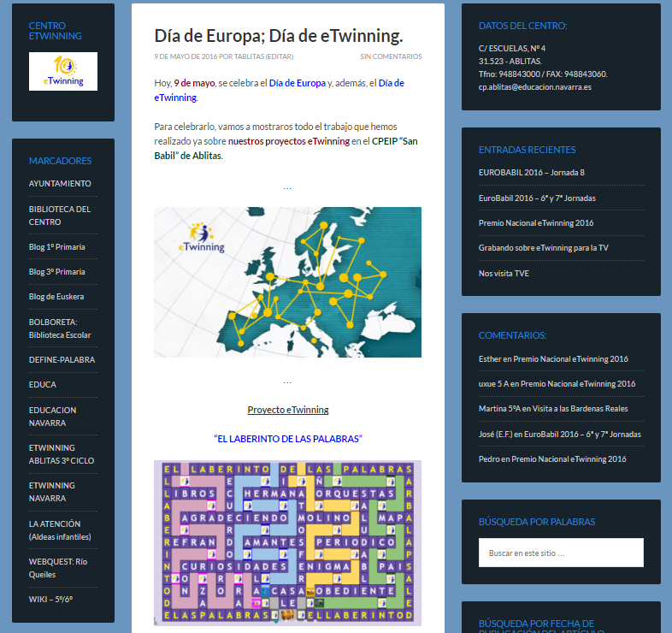Click the SIN COMENTARIOS link
Screen dimensions: 672x633
click(391, 57)
